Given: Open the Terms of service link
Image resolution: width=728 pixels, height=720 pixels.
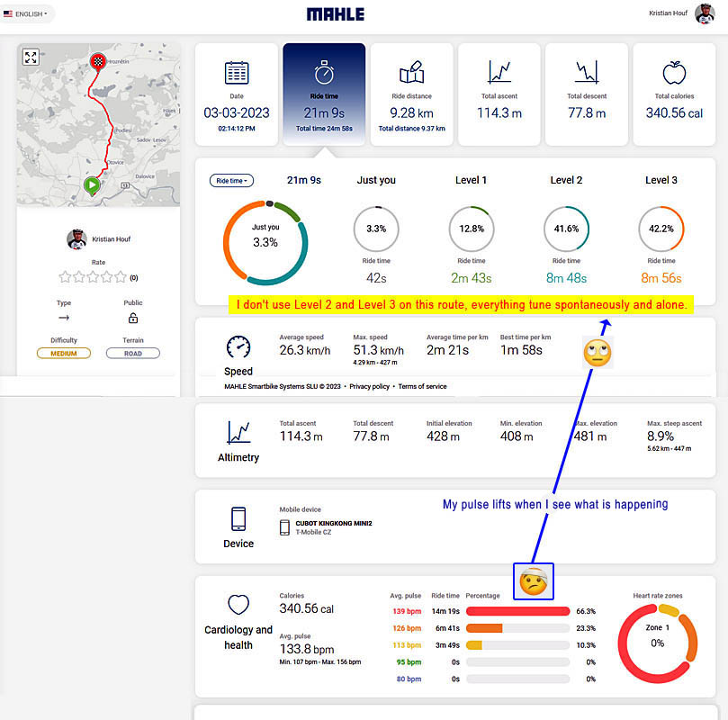Looking at the screenshot, I should click(422, 387).
